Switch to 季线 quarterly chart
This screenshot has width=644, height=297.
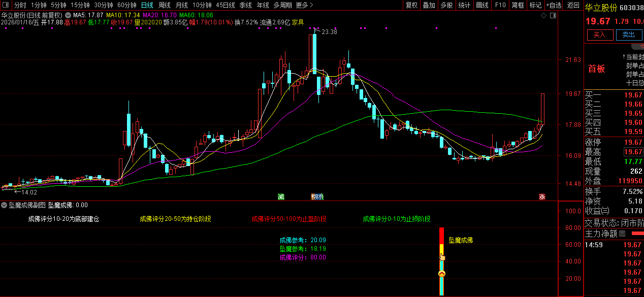(246, 5)
